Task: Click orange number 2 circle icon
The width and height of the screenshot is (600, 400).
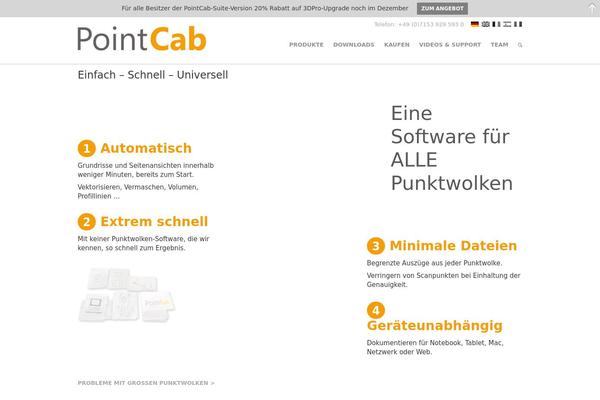Action: tap(86, 222)
